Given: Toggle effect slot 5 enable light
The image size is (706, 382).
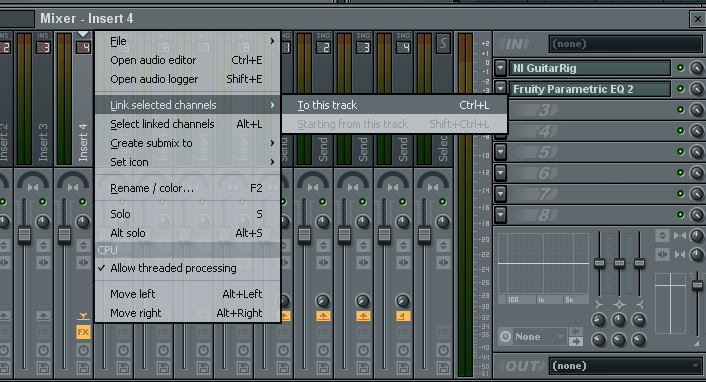Looking at the screenshot, I should 680,152.
